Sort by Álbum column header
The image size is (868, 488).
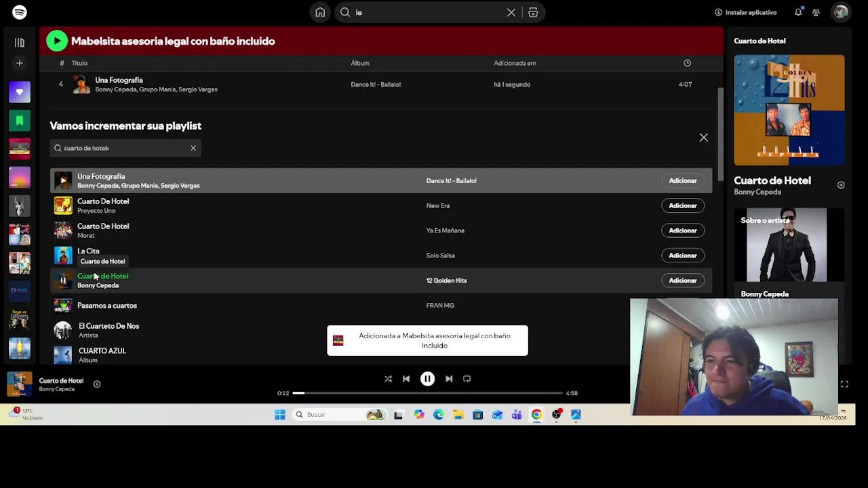click(360, 63)
